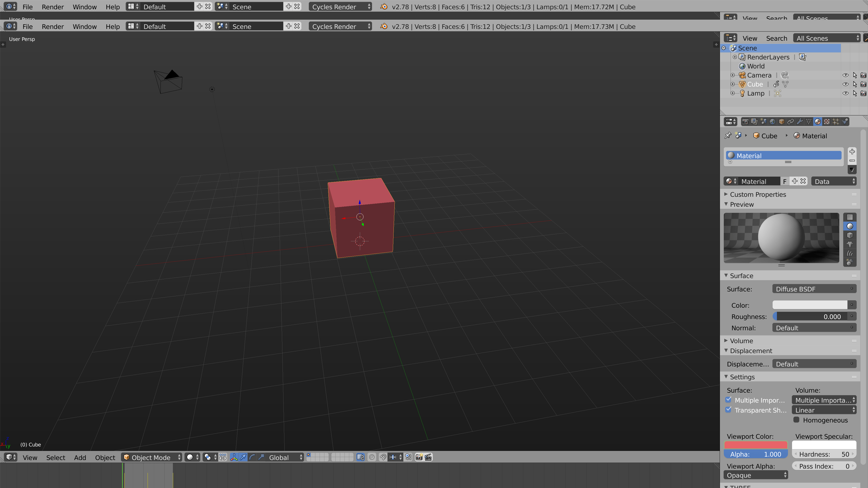Open the Particles properties tab

pos(836,122)
